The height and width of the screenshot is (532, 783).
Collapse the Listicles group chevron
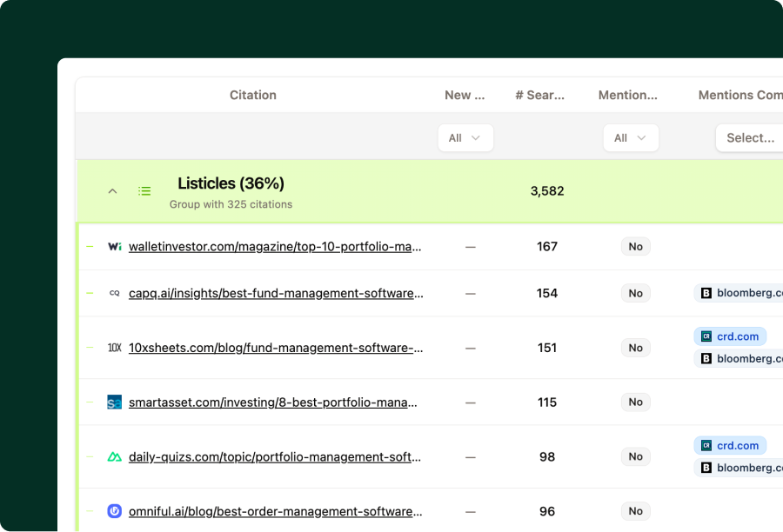pos(113,191)
